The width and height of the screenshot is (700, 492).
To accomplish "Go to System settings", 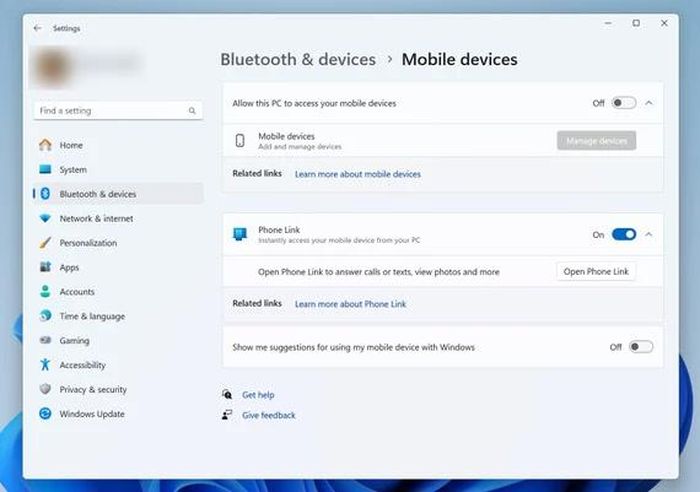I will (118, 170).
